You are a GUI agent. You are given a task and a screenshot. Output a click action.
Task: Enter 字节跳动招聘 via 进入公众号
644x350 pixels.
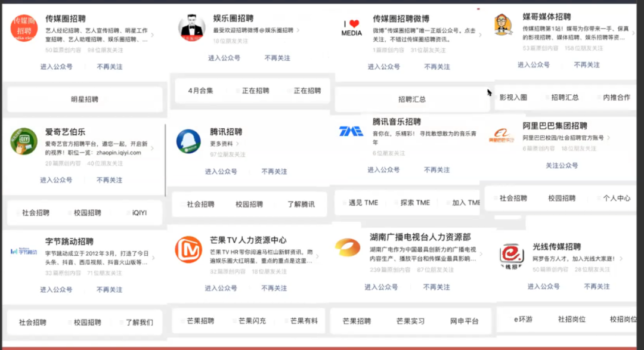pyautogui.click(x=56, y=290)
